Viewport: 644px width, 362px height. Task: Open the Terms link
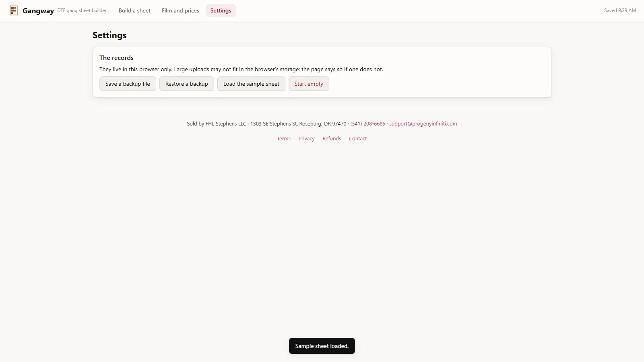[x=284, y=139]
